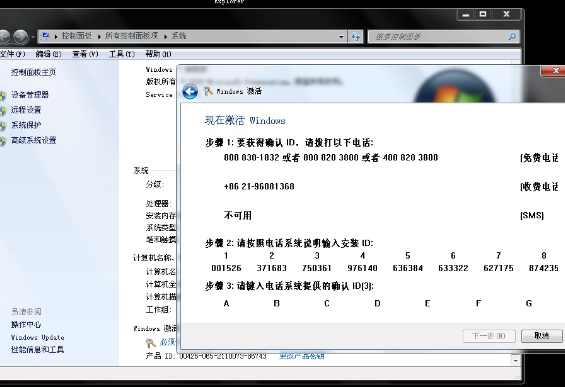Image resolution: width=565 pixels, height=387 pixels.
Task: Open the recent pages dropdown next to nav arrows
Action: [33, 37]
